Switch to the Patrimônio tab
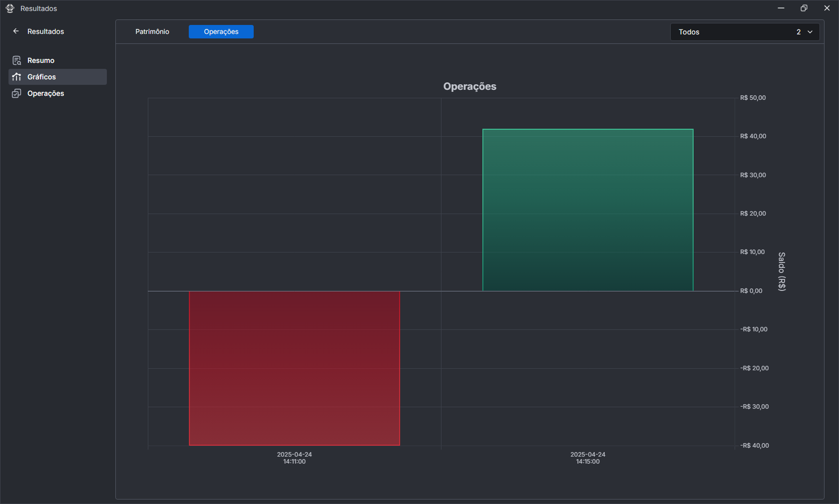This screenshot has height=504, width=839. 152,32
